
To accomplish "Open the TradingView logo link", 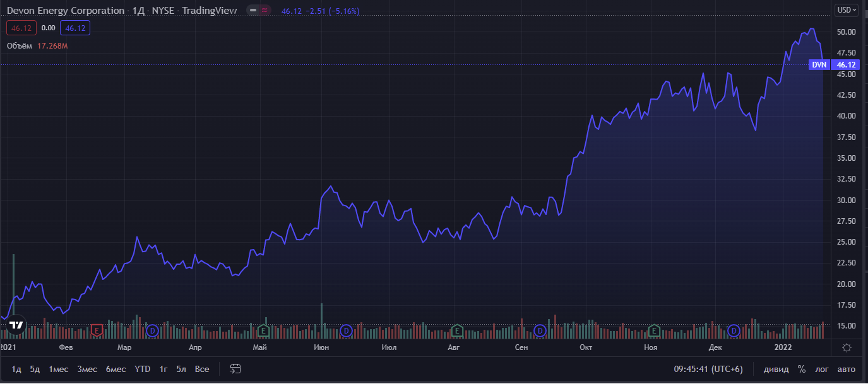I will [16, 325].
